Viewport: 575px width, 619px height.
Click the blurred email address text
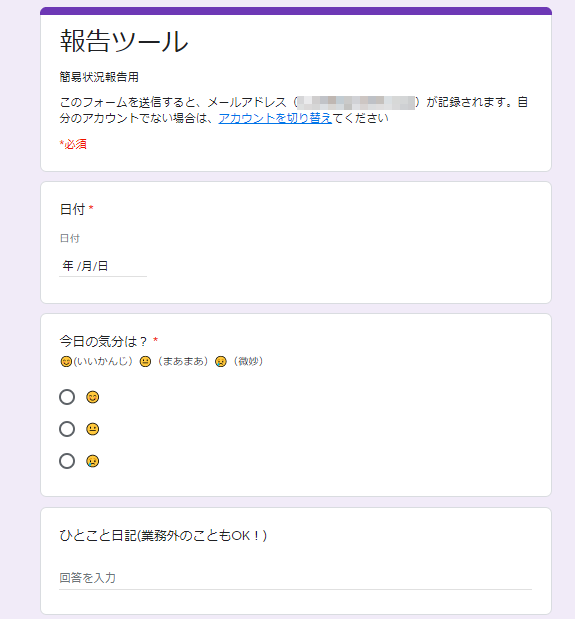356,102
